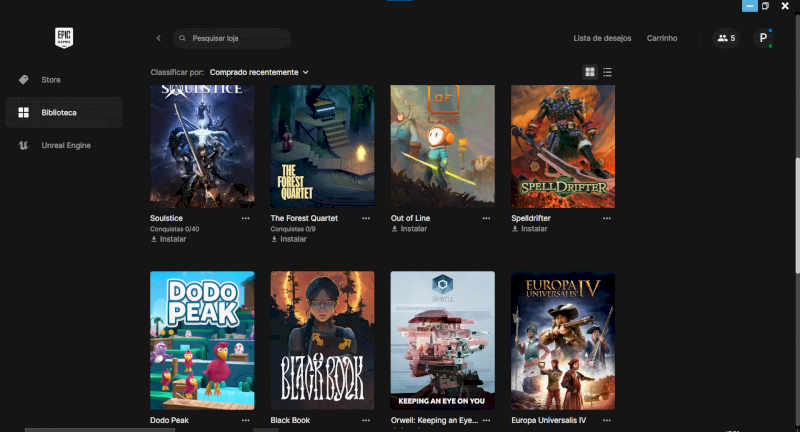Open the friends list showing 5
This screenshot has height=432, width=800.
click(x=726, y=38)
